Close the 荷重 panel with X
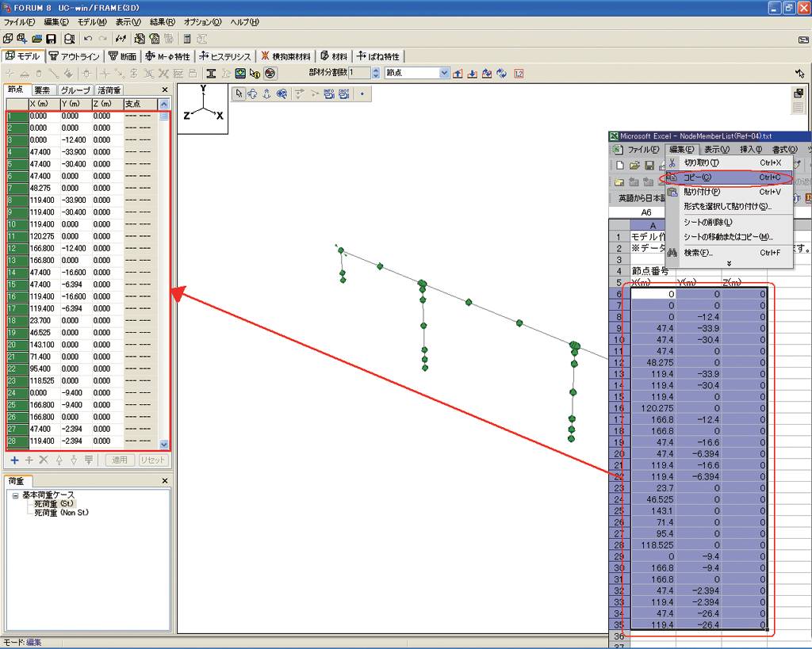The height and width of the screenshot is (649, 812). click(165, 481)
